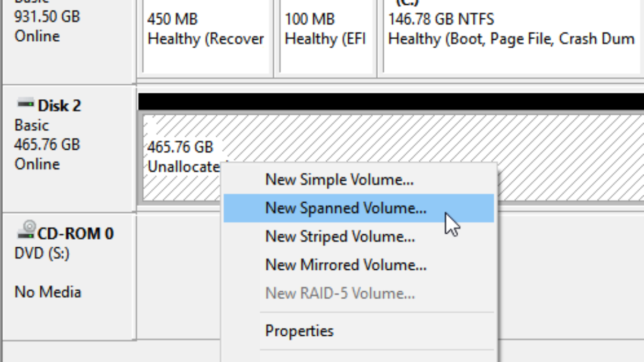Open Properties from the context menu

coord(299,331)
